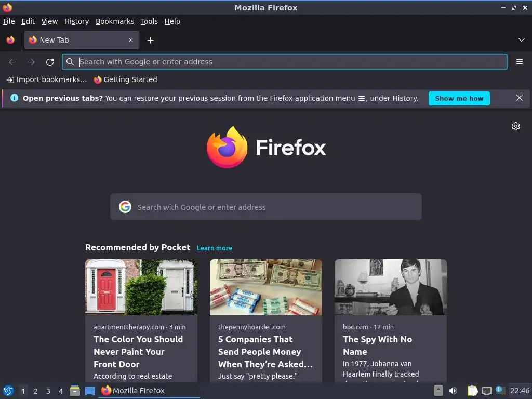Click Mozilla Firefox taskbar window button
The height and width of the screenshot is (399, 532).
(x=149, y=391)
